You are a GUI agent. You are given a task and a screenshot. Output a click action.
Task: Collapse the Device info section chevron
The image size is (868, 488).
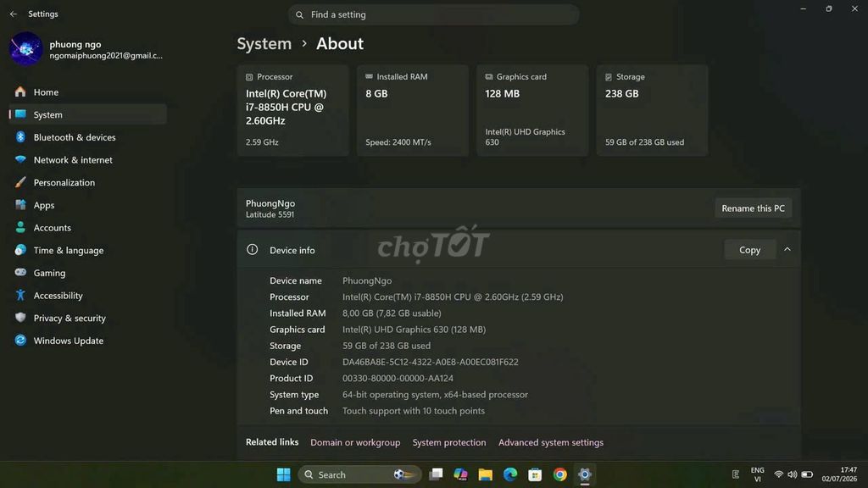pos(787,250)
